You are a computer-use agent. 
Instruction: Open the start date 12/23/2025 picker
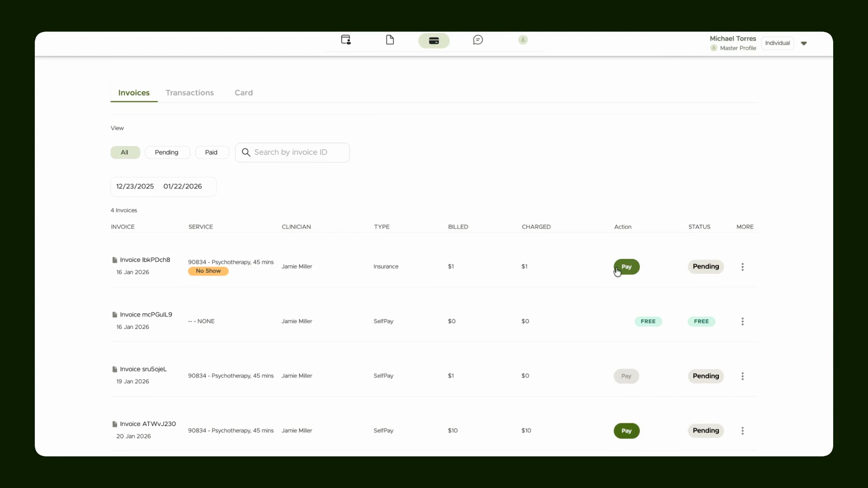[135, 186]
